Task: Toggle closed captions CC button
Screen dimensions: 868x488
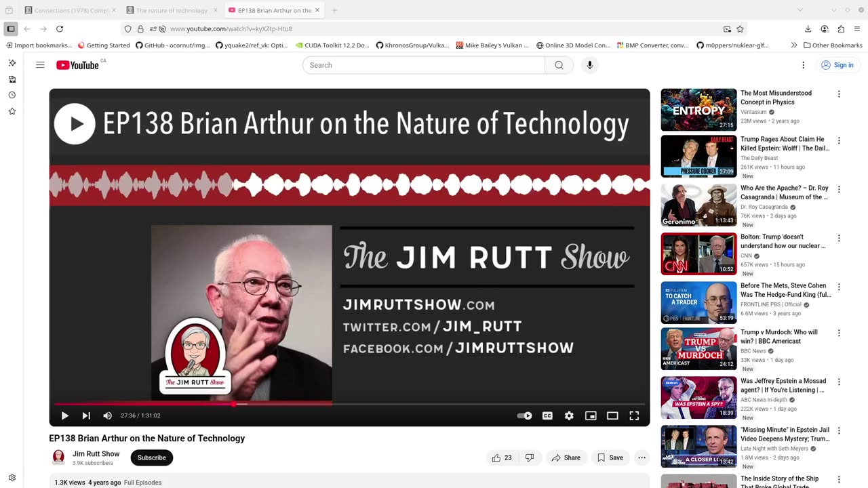Action: (x=547, y=415)
